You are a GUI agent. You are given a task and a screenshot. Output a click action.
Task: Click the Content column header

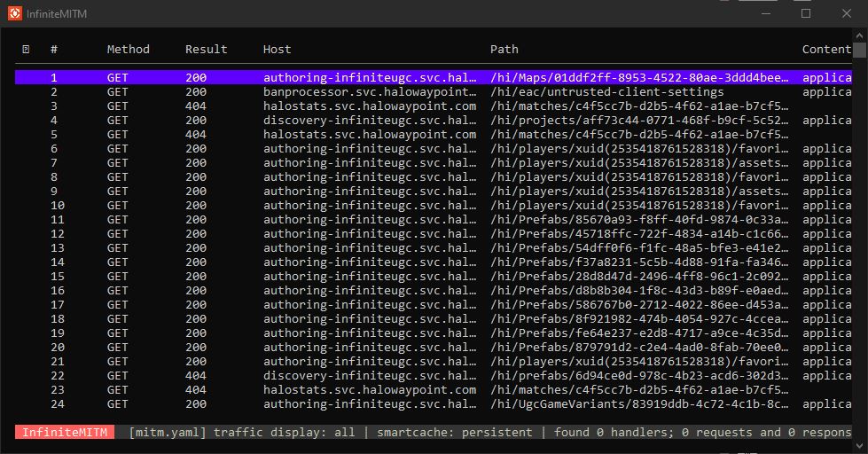(826, 50)
